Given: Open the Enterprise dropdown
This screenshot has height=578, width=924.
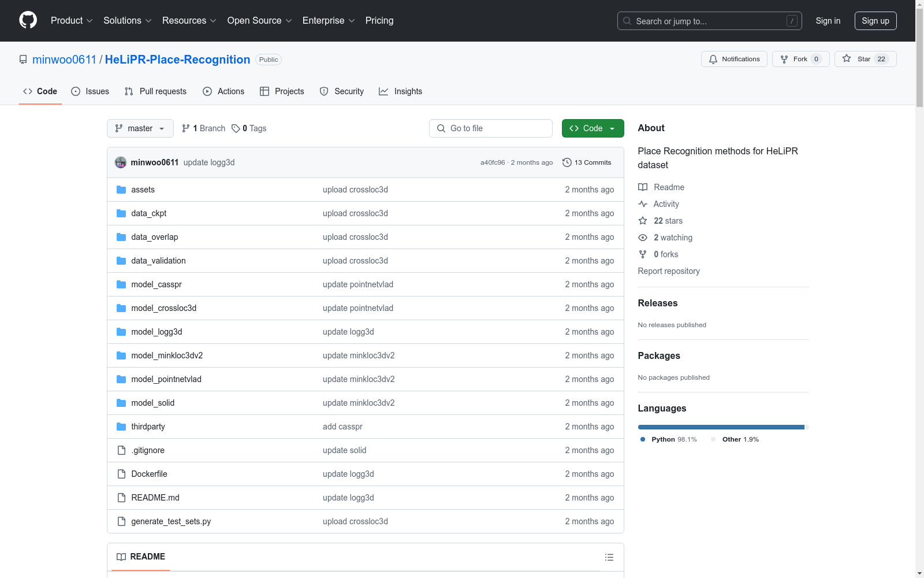Looking at the screenshot, I should pos(329,21).
